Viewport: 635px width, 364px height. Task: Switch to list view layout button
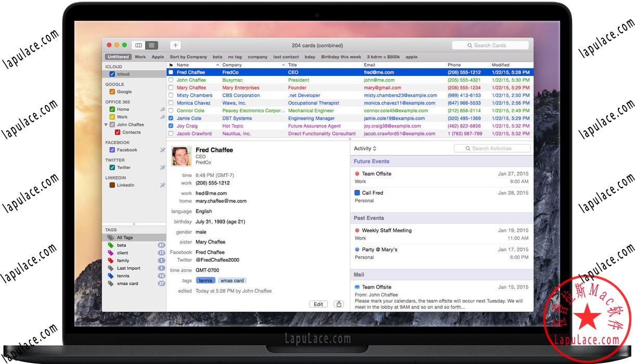click(151, 45)
